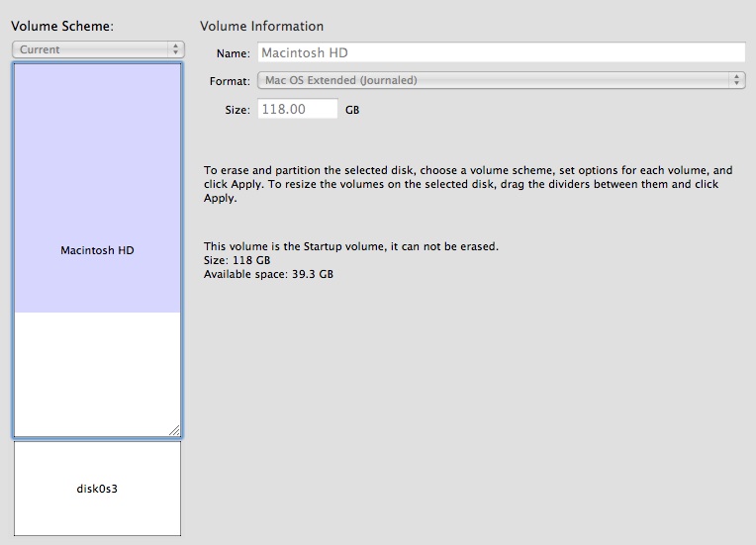Select the Macintosh HD partition block
This screenshot has height=545, width=756.
click(x=97, y=188)
